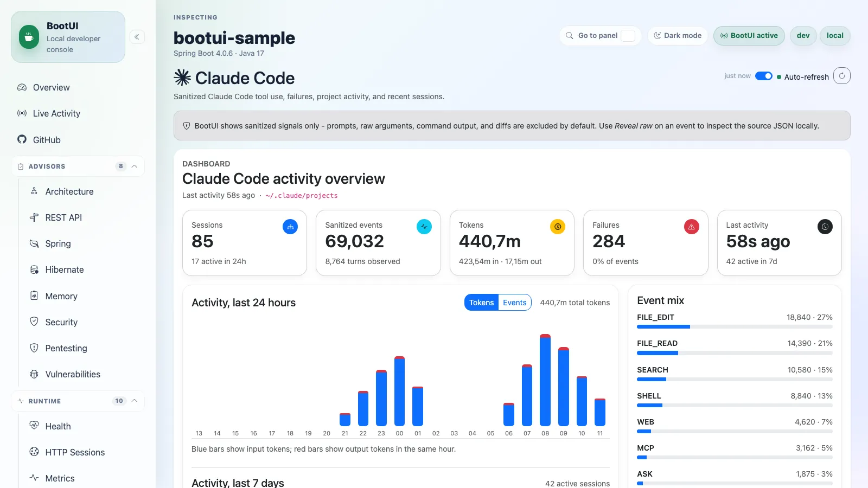Click the BootUI coffee cup logo
The height and width of the screenshot is (488, 868).
[29, 37]
